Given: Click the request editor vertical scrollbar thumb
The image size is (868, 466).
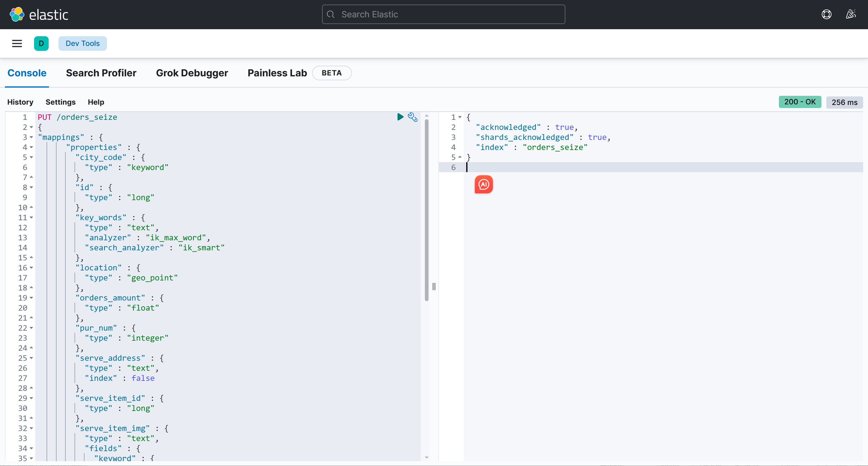Looking at the screenshot, I should tap(427, 210).
